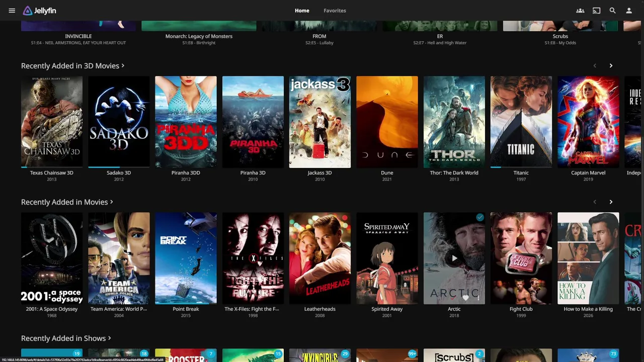The image size is (644, 362).
Task: Open the Captain Marvel poster
Action: click(588, 122)
